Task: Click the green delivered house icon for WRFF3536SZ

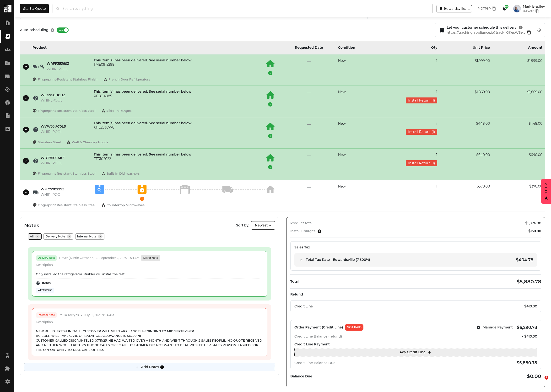Action: pyautogui.click(x=270, y=64)
